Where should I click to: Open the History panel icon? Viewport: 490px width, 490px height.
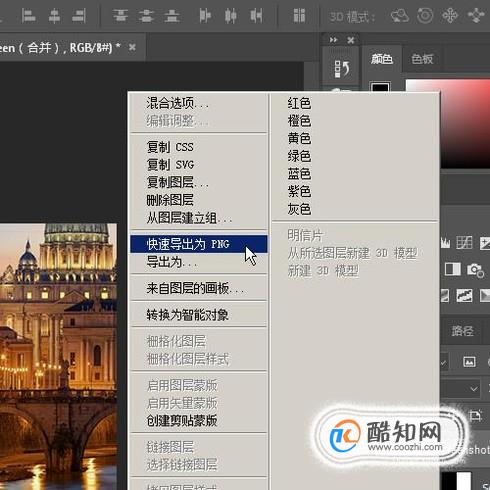342,68
